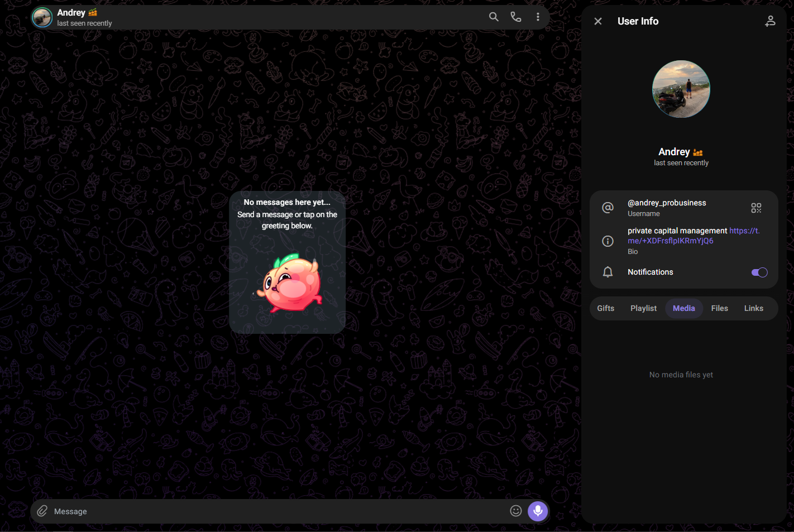The height and width of the screenshot is (532, 794).
Task: Attach a file using the paperclip
Action: coord(42,511)
